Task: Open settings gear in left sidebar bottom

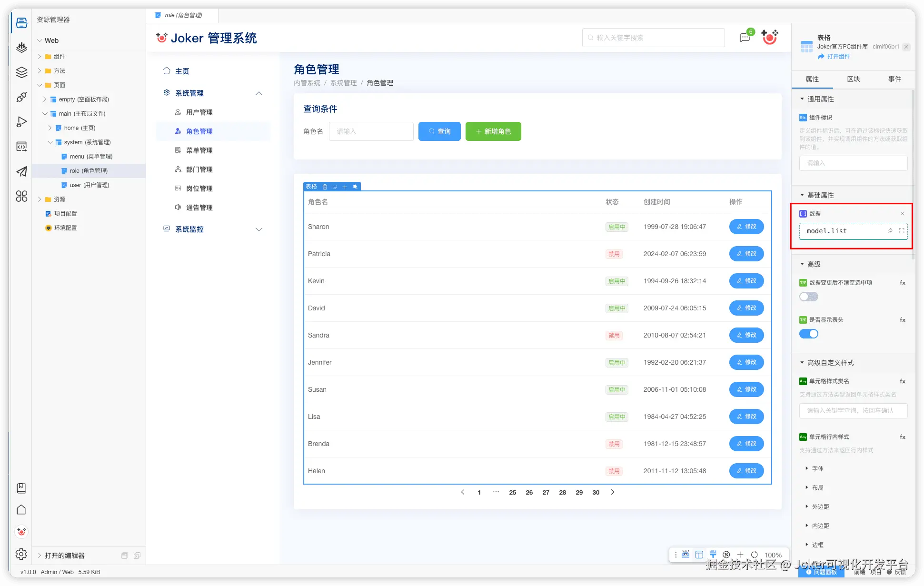Action: tap(21, 554)
